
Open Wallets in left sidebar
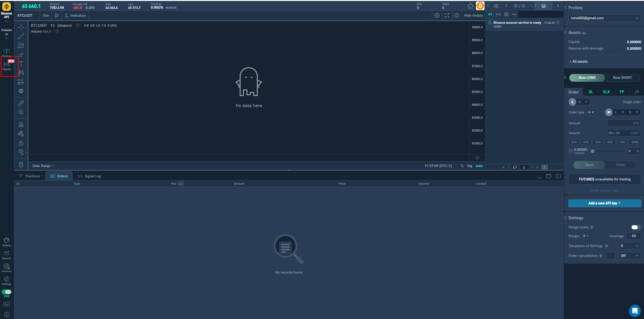point(7,242)
